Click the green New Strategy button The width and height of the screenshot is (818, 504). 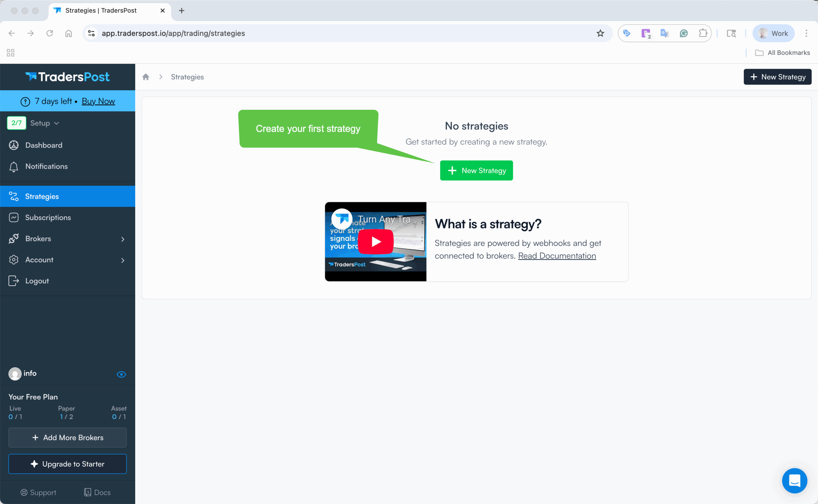(x=476, y=171)
